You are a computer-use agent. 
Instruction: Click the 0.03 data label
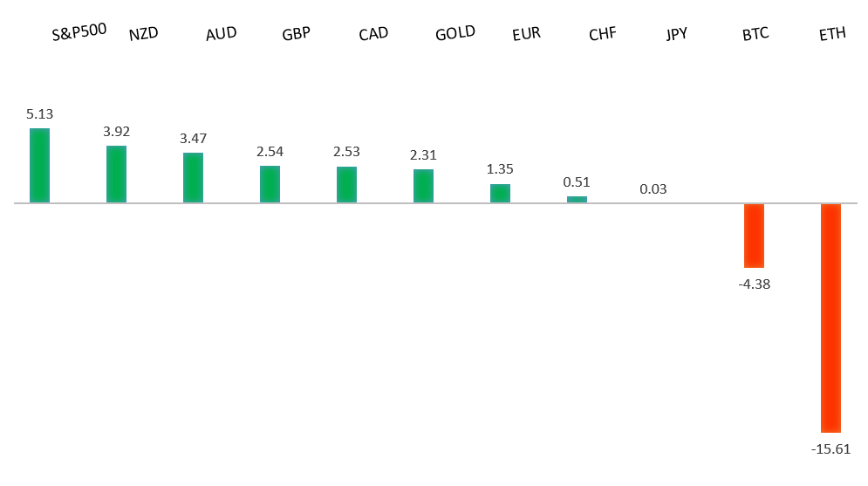pos(653,188)
